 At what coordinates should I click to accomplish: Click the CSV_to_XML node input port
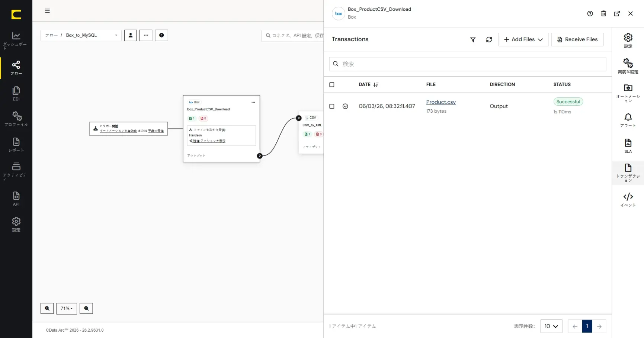pos(299,118)
